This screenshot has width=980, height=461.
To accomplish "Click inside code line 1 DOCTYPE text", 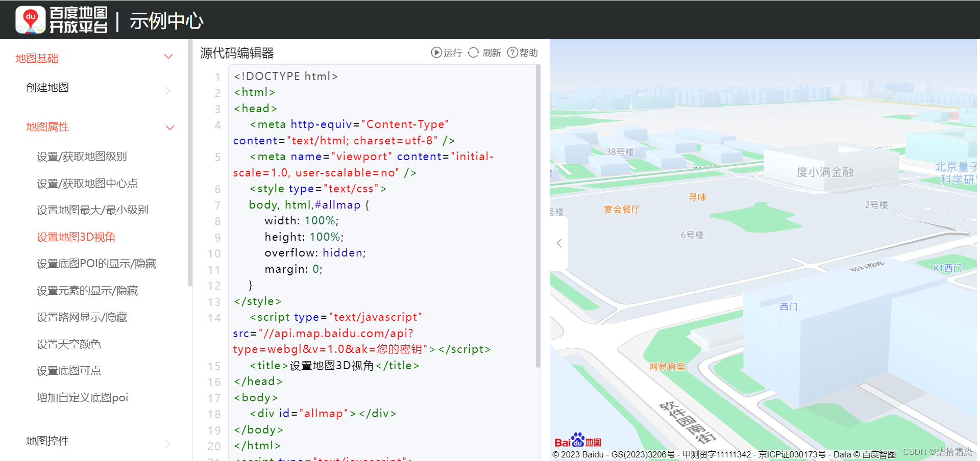I will (x=286, y=76).
